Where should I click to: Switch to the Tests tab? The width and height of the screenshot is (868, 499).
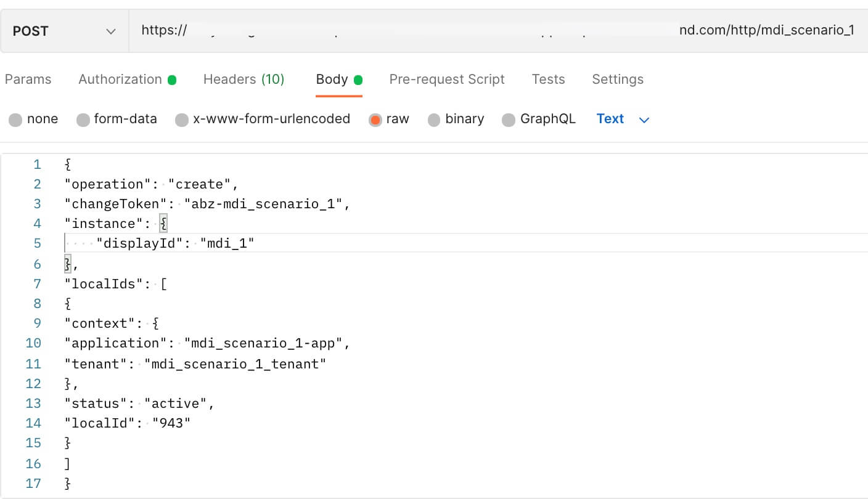point(548,79)
